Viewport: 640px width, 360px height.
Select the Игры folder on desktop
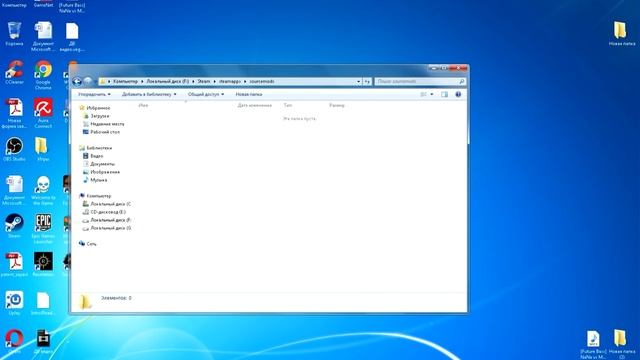tap(43, 149)
